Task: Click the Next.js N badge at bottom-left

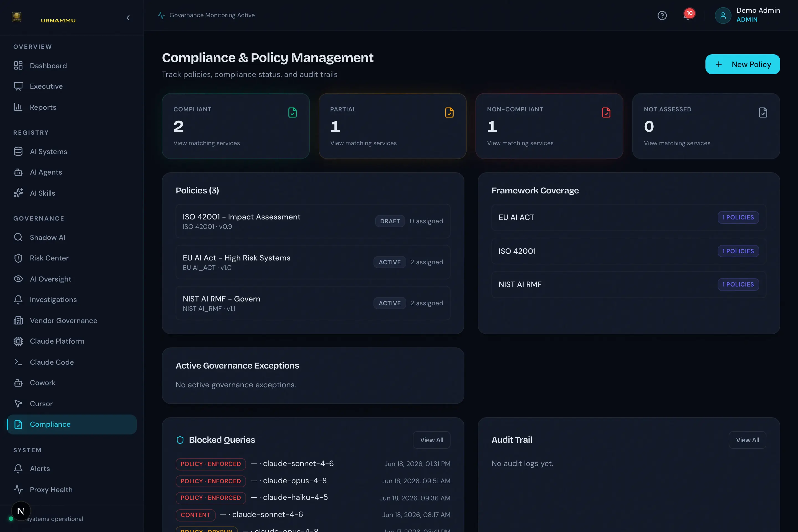Action: (21, 511)
